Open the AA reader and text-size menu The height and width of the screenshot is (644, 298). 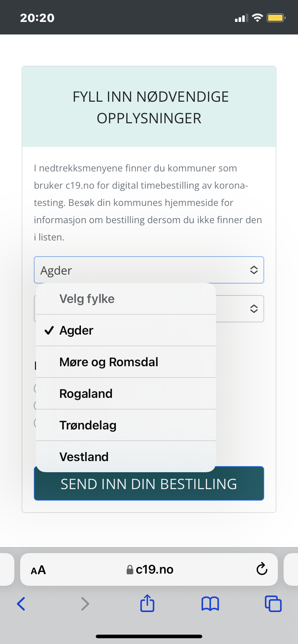39,570
